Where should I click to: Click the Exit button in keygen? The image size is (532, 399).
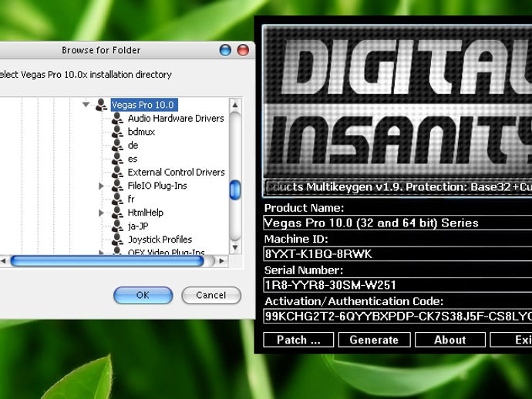511,340
